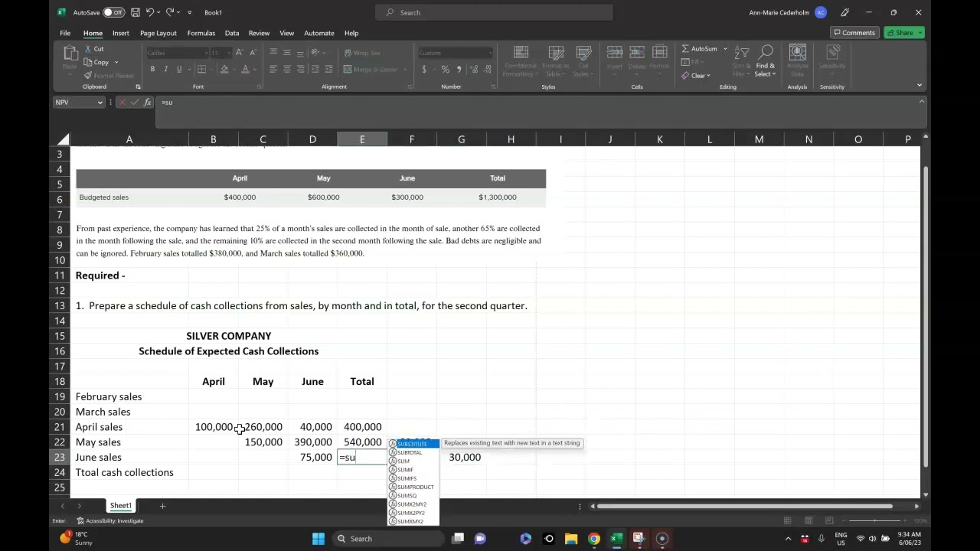
Task: Toggle AutoSave switch
Action: (x=113, y=12)
